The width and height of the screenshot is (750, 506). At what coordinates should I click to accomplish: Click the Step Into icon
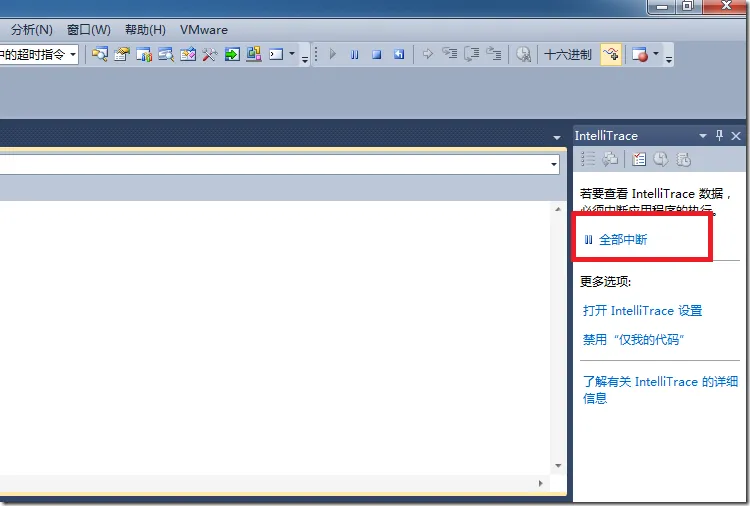pyautogui.click(x=450, y=54)
